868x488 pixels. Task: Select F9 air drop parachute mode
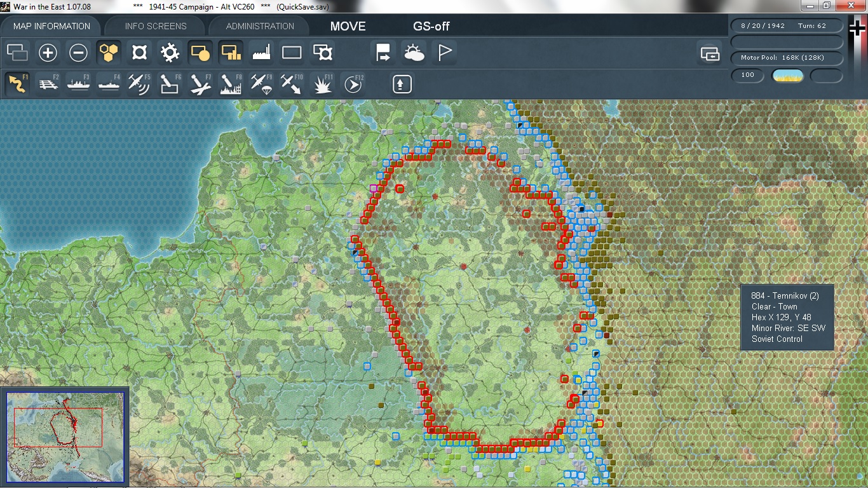pyautogui.click(x=261, y=84)
